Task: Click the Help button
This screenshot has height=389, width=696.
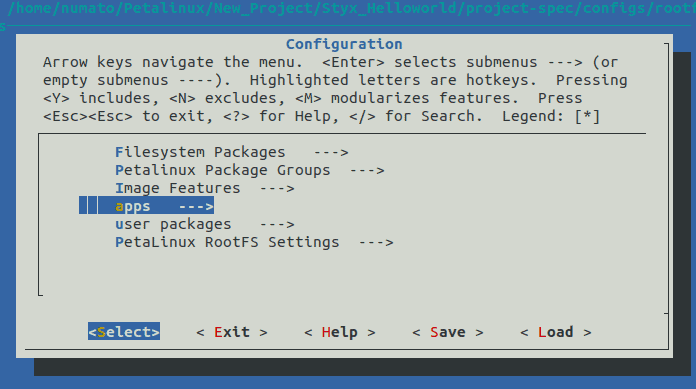Action: coord(340,332)
